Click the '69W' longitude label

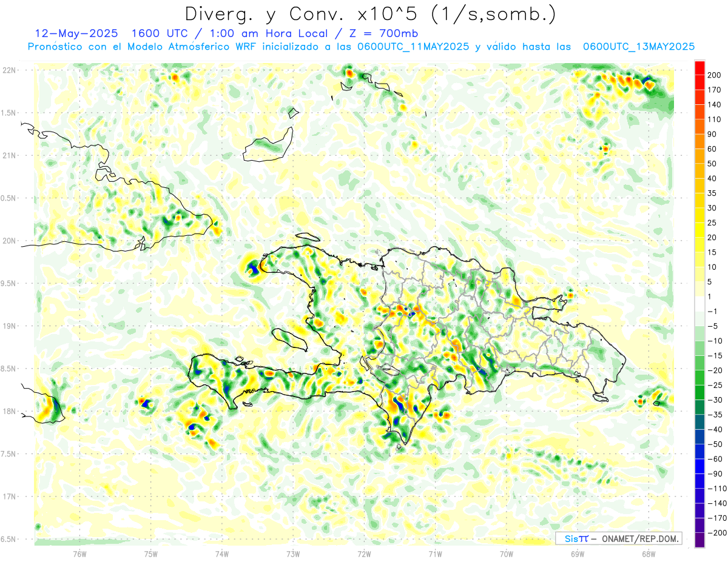click(x=577, y=554)
